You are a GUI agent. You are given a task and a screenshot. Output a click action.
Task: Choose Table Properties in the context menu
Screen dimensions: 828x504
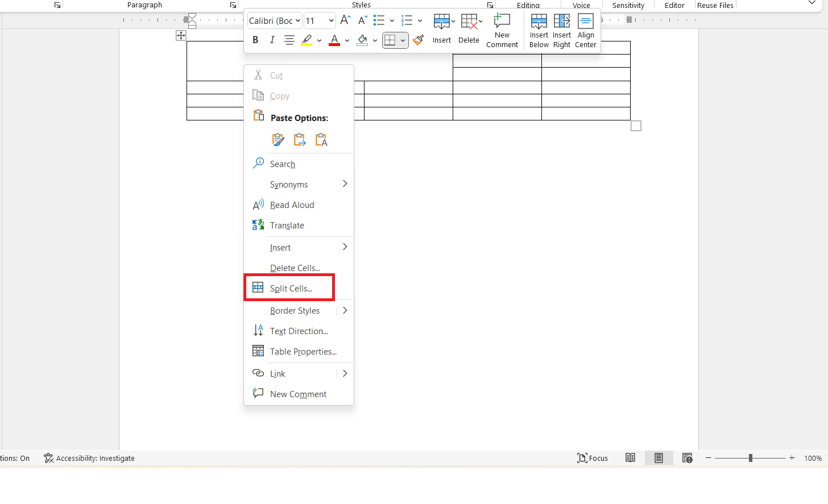coord(303,352)
